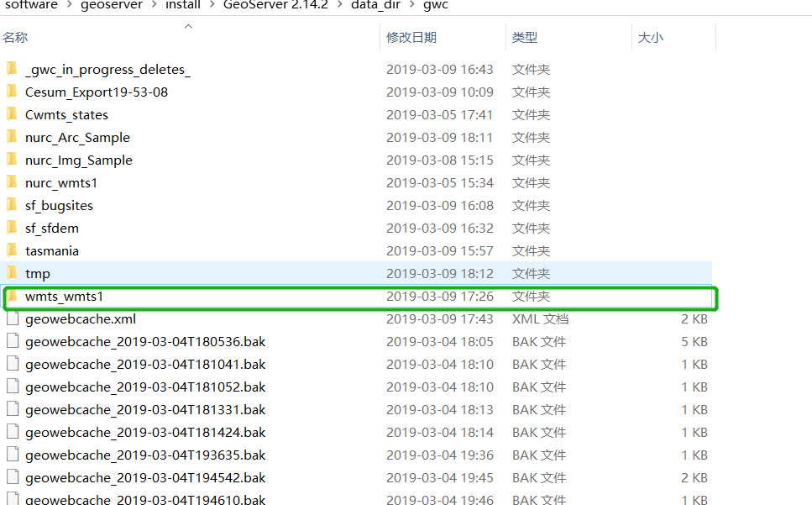
Task: Select the nurc_wmts1 folder icon
Action: 12,182
